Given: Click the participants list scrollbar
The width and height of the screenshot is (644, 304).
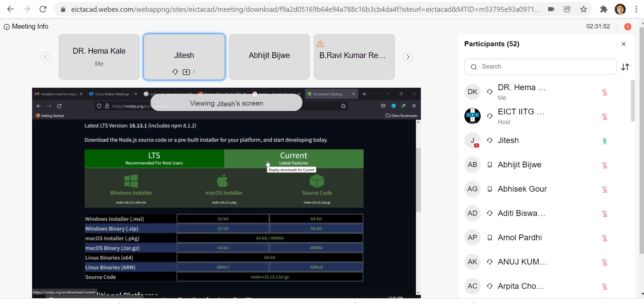Looking at the screenshot, I should pyautogui.click(x=633, y=101).
